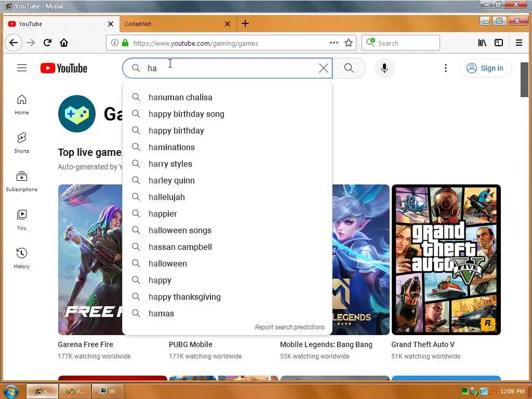Click Report search predictions link

point(289,327)
